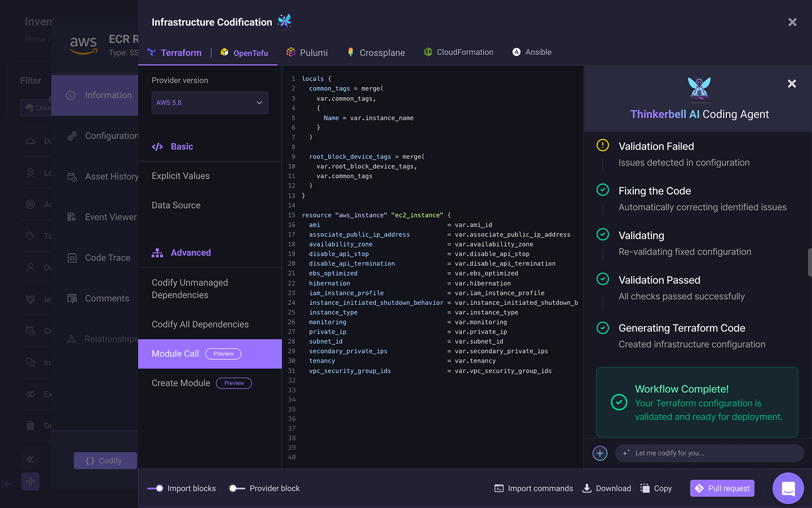Click the Validation Failed warning icon
Image resolution: width=812 pixels, height=508 pixels.
tap(603, 145)
